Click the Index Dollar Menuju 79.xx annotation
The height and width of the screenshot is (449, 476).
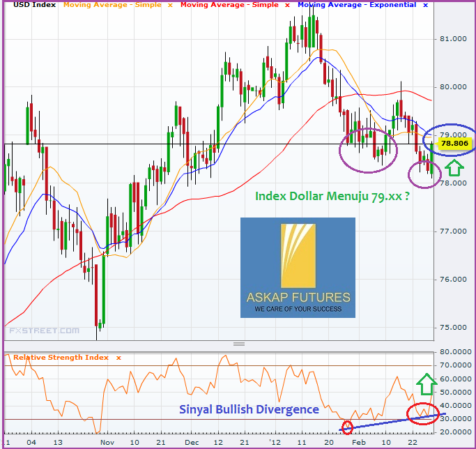point(331,197)
